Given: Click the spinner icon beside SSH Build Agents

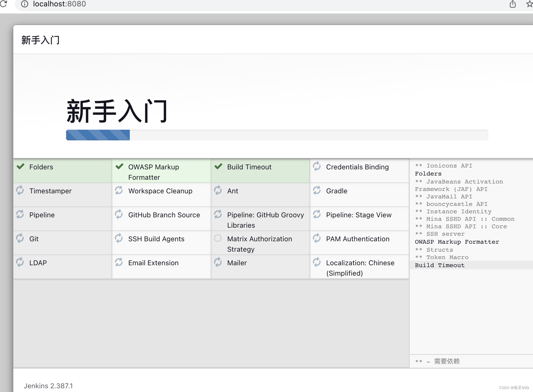Looking at the screenshot, I should (x=119, y=238).
